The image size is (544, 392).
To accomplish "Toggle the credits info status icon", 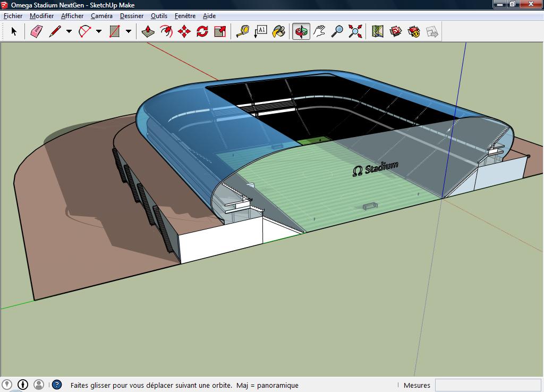I will point(23,385).
